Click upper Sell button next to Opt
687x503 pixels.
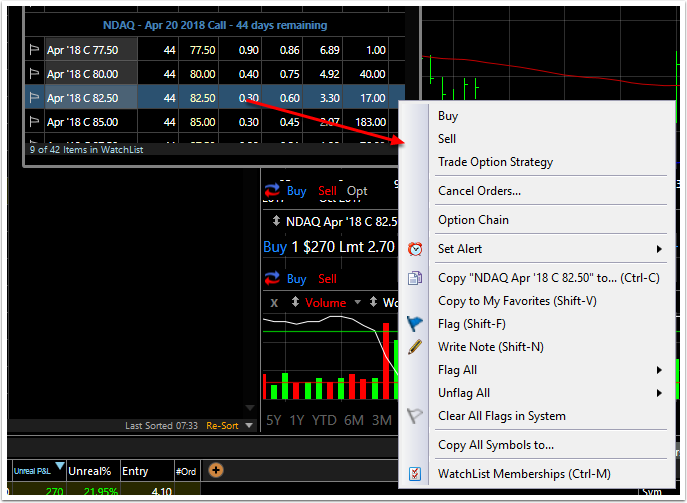pyautogui.click(x=327, y=191)
